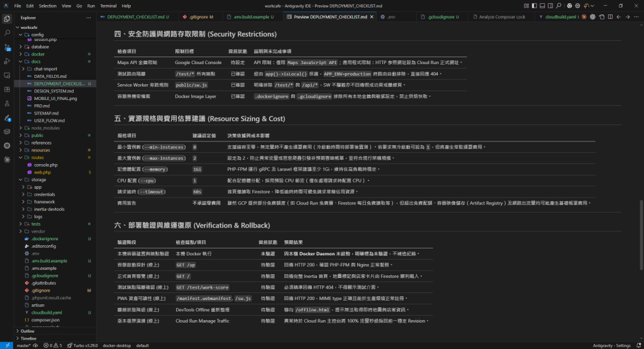Click the --max-instances row label

click(151, 158)
